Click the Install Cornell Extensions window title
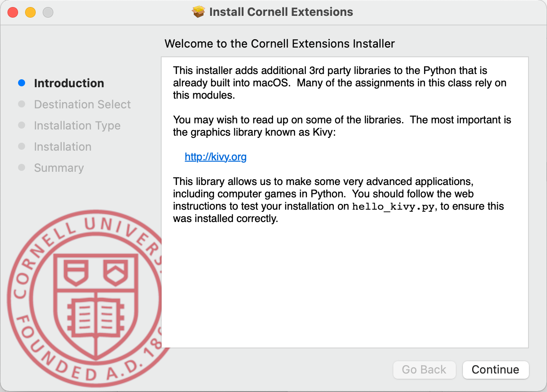547x392 pixels. 281,12
